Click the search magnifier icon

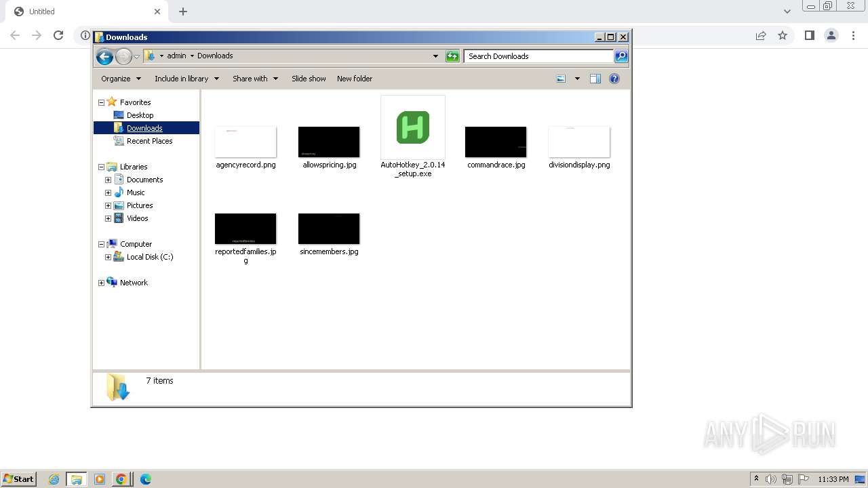click(621, 56)
